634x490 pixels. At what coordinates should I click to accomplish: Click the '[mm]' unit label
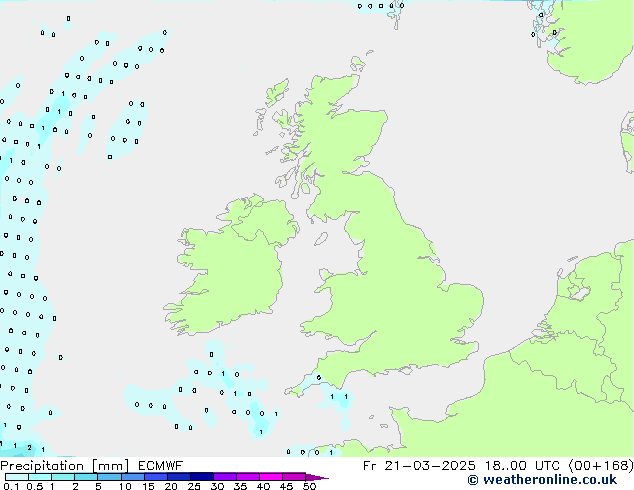point(110,466)
